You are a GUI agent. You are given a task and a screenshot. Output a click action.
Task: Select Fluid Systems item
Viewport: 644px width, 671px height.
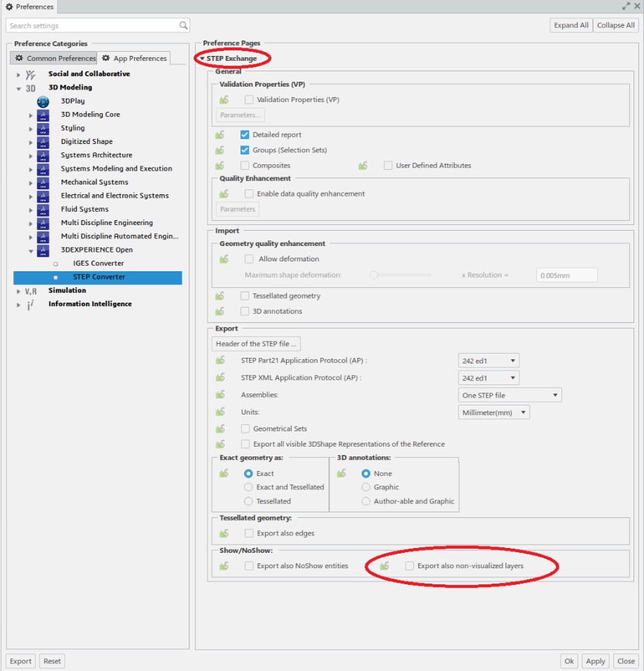click(x=85, y=209)
